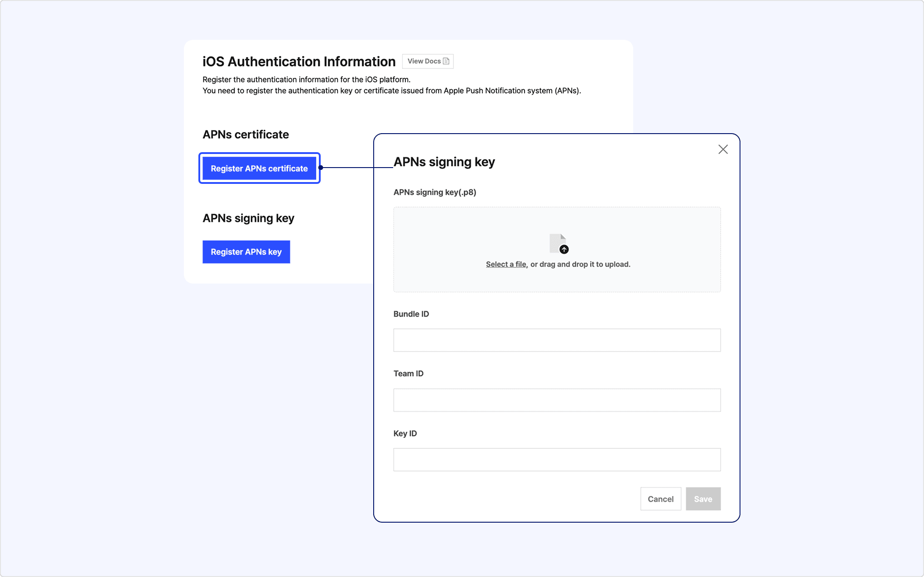Close the APNs signing key dialog

[x=723, y=149]
